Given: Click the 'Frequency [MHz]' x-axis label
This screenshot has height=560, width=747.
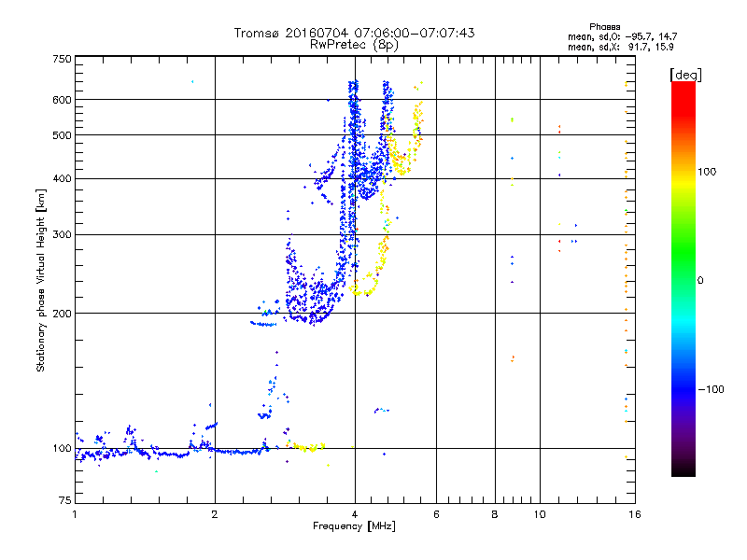Looking at the screenshot, I should pyautogui.click(x=354, y=526).
